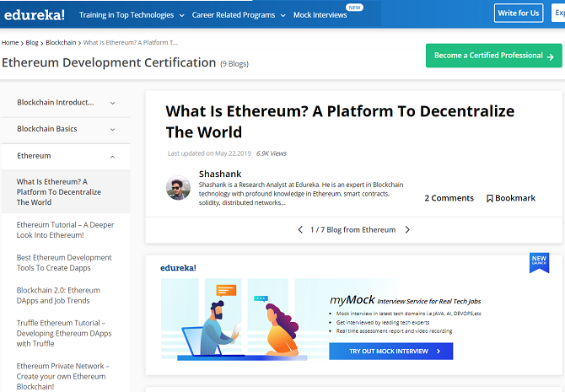Click 'Ethereum Development Certification' heading
565x392 pixels.
click(109, 62)
